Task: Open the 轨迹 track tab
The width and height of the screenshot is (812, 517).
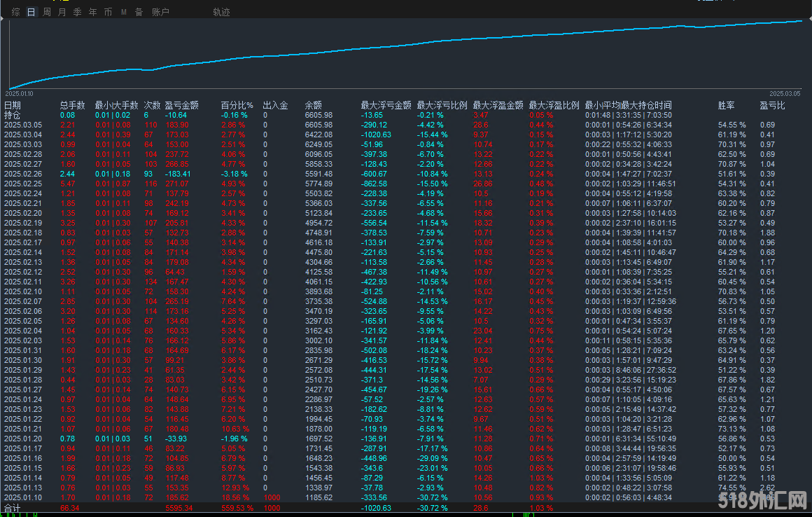Action: (x=221, y=12)
